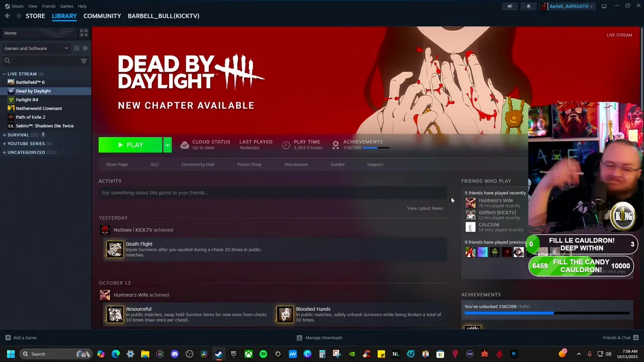
Task: Expand the YOUTUBE SERIES collection
Action: pyautogui.click(x=4, y=143)
